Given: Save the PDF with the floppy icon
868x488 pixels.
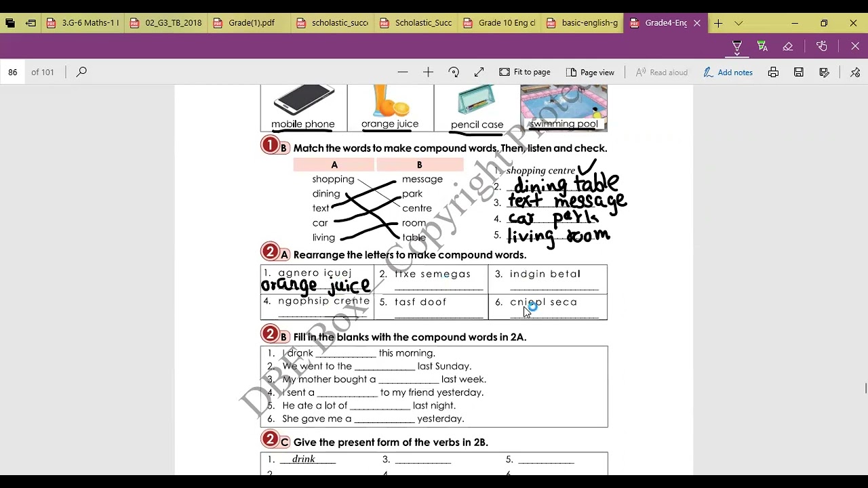Looking at the screenshot, I should pos(799,72).
